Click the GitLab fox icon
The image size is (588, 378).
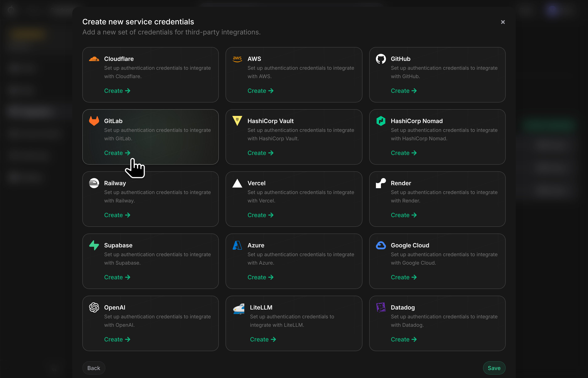tap(94, 121)
